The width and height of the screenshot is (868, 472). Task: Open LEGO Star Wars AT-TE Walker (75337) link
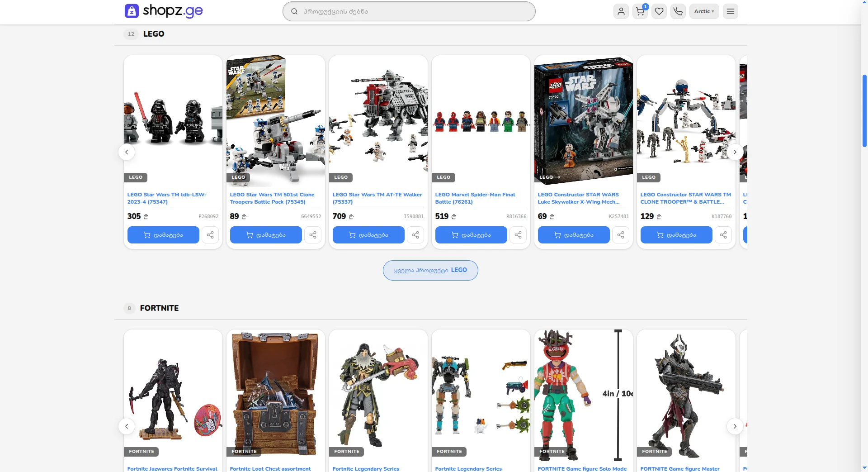(377, 198)
